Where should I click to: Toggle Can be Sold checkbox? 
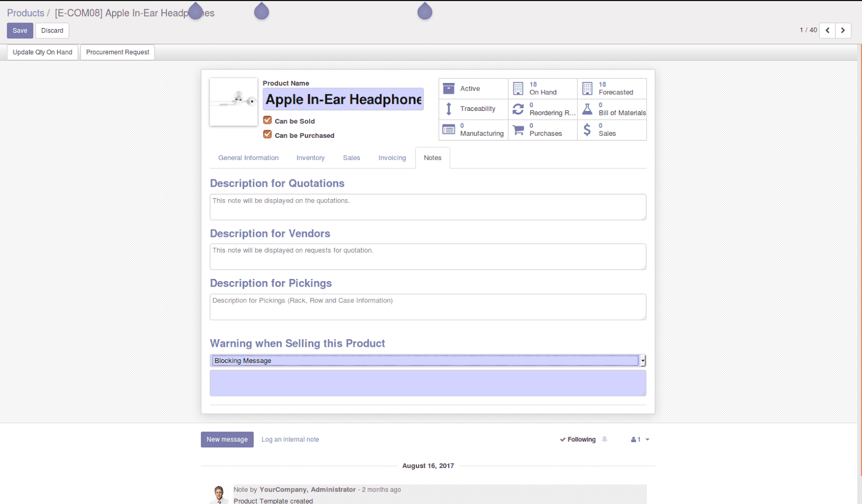(267, 120)
